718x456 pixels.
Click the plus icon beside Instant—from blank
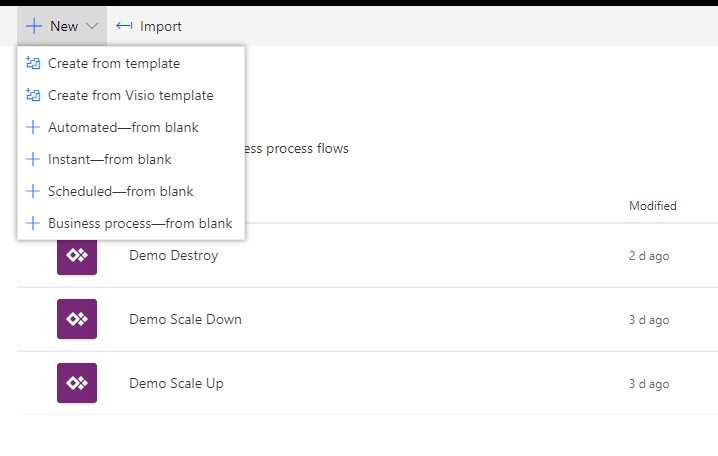(33, 159)
